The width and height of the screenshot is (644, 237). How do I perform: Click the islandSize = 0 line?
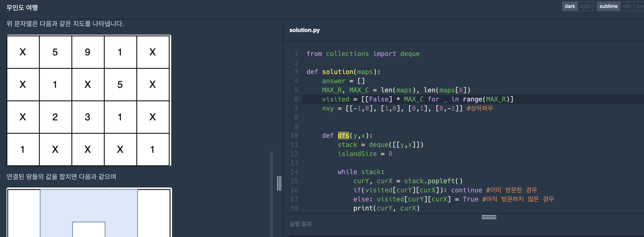pyautogui.click(x=365, y=154)
